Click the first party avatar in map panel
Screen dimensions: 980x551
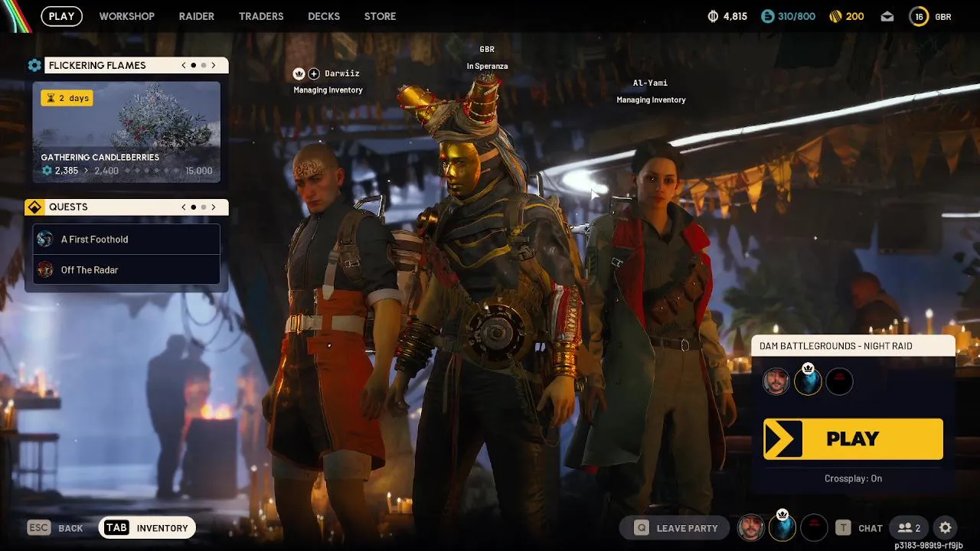click(776, 381)
